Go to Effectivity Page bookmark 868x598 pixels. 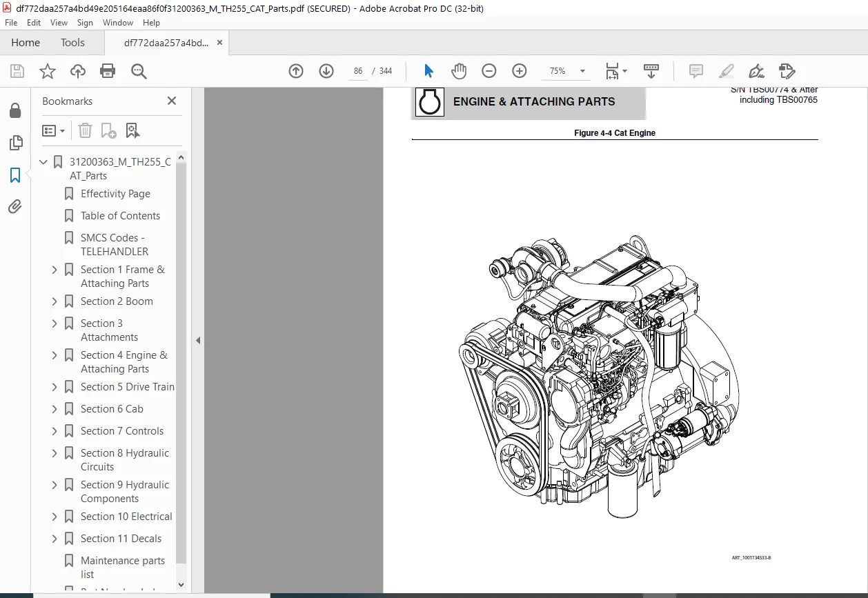tap(115, 194)
